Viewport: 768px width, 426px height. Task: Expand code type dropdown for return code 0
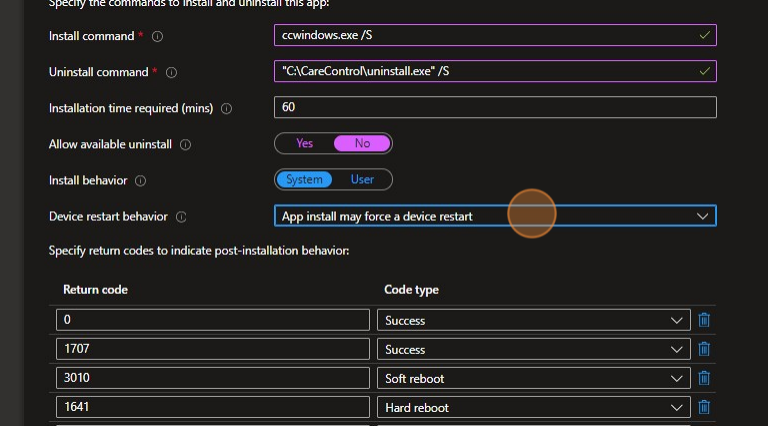click(533, 320)
